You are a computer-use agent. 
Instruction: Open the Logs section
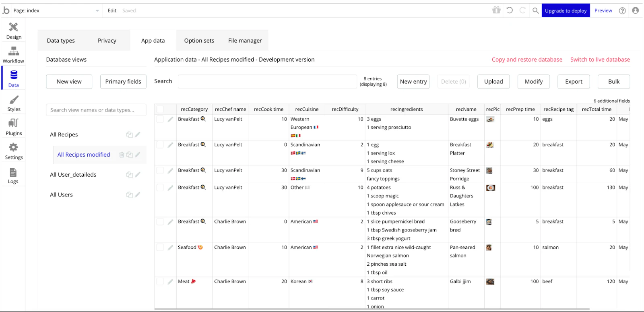(13, 176)
